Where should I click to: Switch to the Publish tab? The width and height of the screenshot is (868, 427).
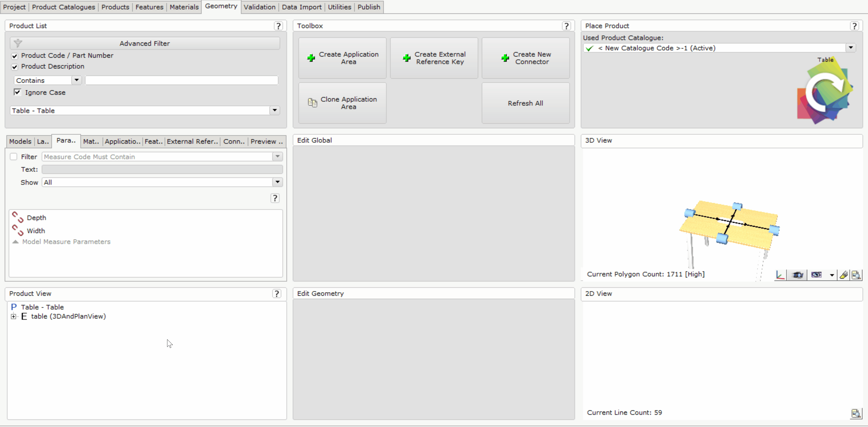tap(369, 7)
